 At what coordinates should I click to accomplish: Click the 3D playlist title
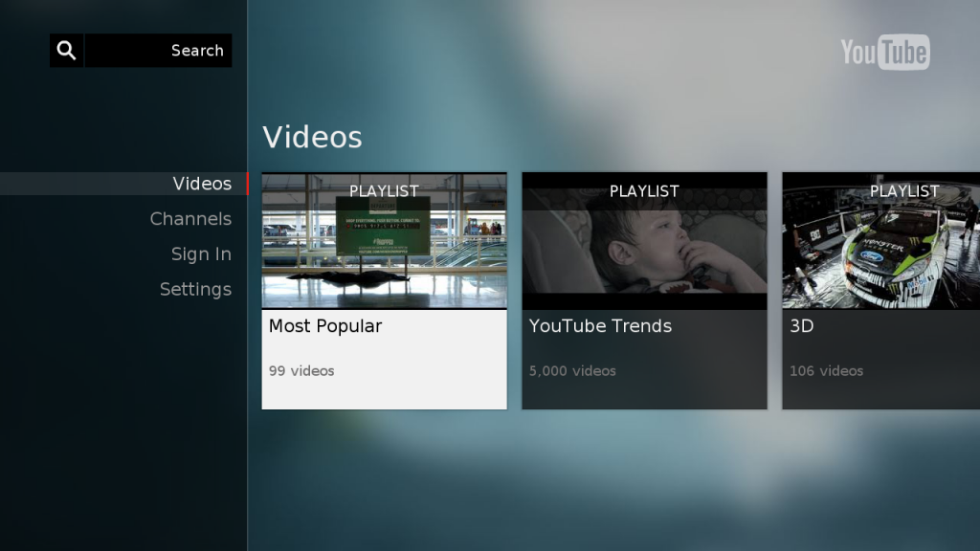point(802,326)
